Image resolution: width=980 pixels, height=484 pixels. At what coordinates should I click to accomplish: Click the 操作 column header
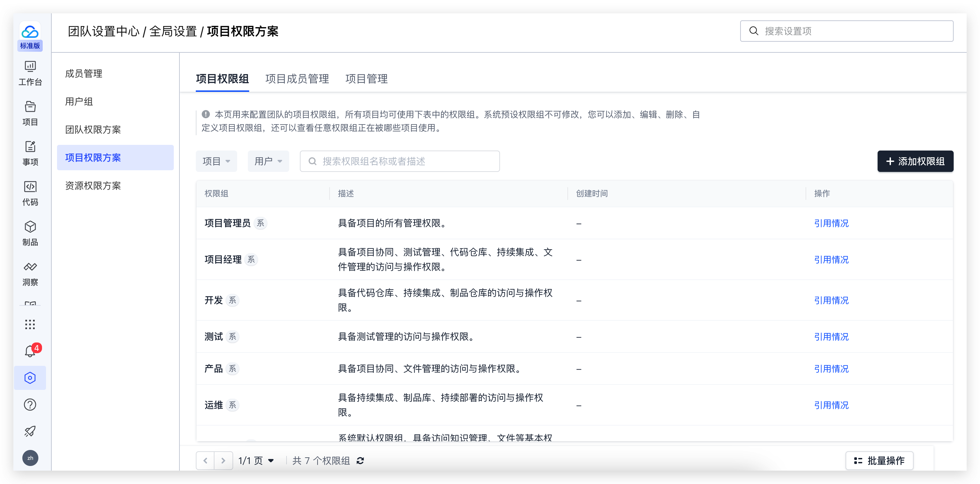tap(822, 194)
